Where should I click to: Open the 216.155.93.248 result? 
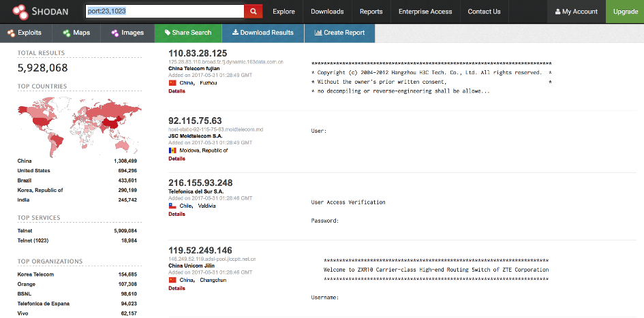click(200, 182)
